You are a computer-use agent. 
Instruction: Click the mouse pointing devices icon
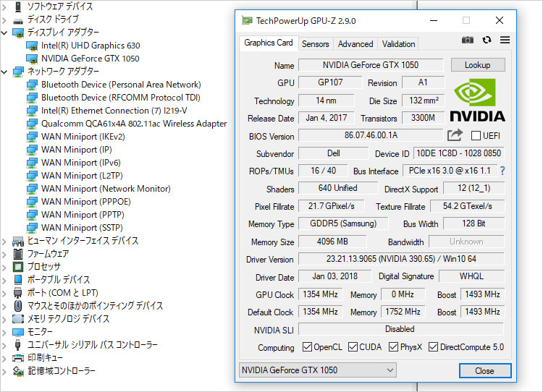coord(18,306)
